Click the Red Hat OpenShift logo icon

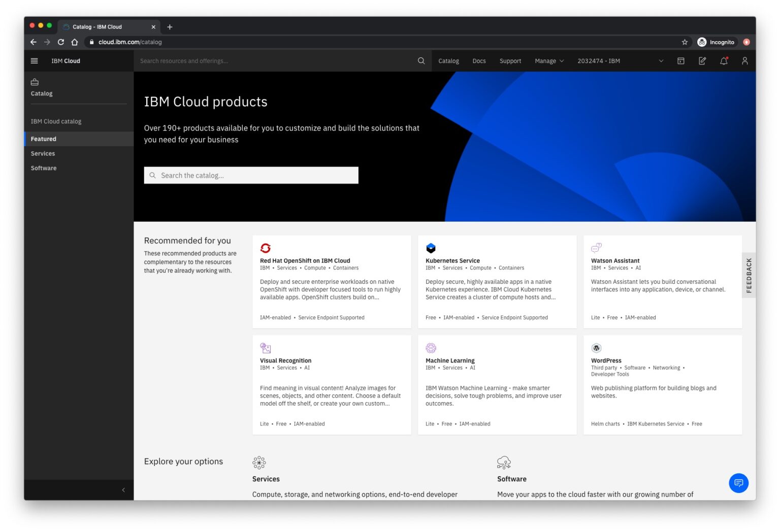(265, 248)
